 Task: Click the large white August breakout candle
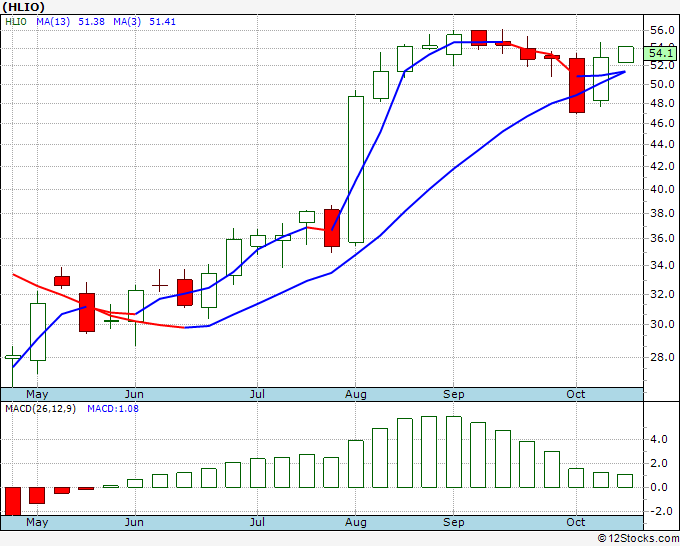(356, 169)
